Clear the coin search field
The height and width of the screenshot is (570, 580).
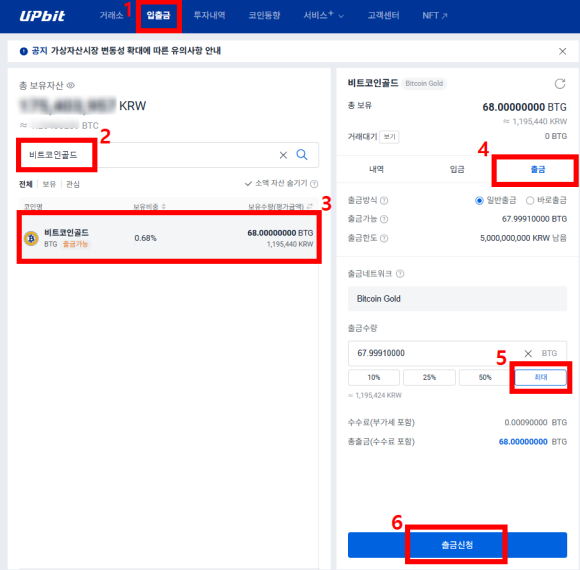(283, 155)
